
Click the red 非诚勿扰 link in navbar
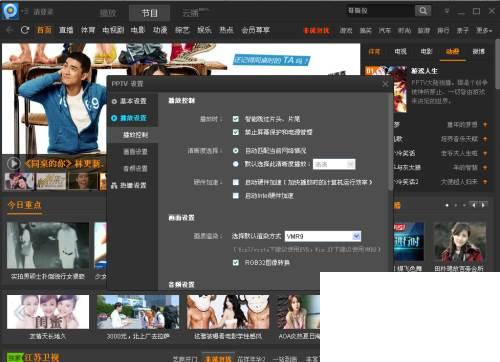click(316, 30)
